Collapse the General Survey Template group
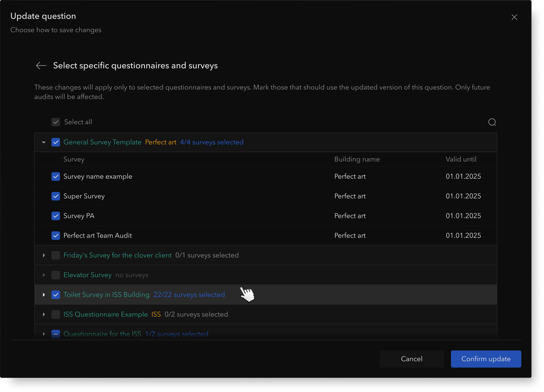The image size is (544, 392). point(44,142)
